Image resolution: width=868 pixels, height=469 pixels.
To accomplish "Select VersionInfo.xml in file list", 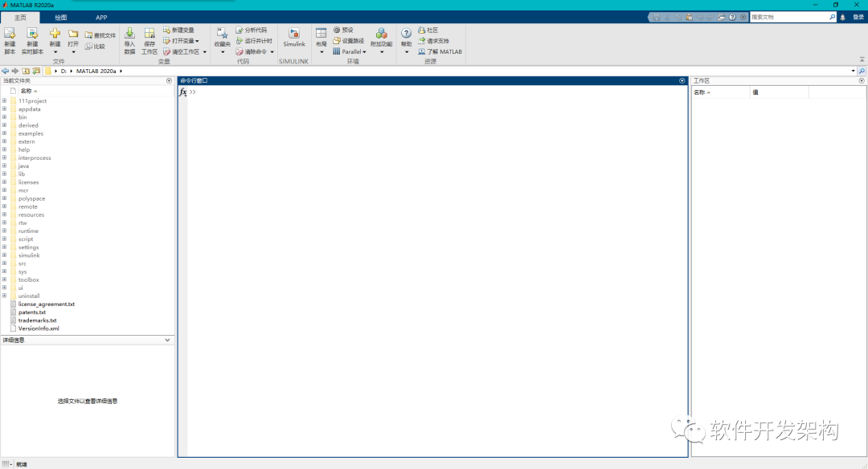I will tap(39, 328).
